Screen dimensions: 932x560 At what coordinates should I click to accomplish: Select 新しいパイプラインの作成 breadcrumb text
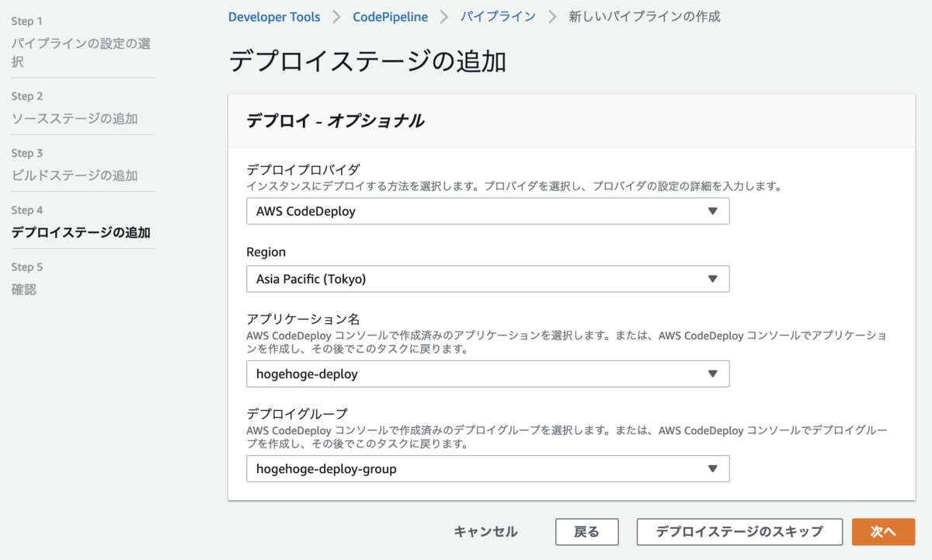coord(645,16)
